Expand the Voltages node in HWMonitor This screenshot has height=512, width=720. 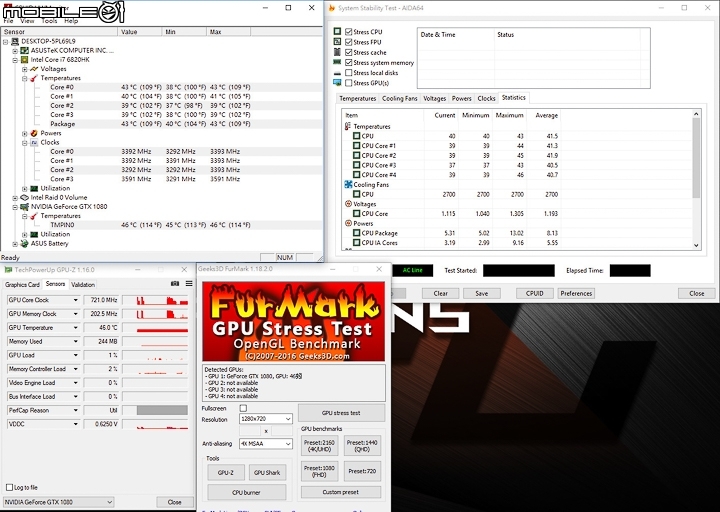click(25, 69)
